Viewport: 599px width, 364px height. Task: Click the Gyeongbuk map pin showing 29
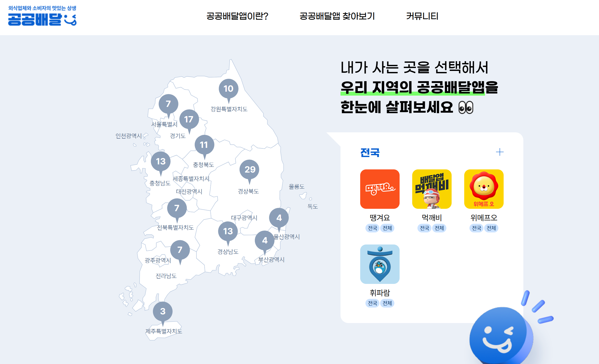249,169
